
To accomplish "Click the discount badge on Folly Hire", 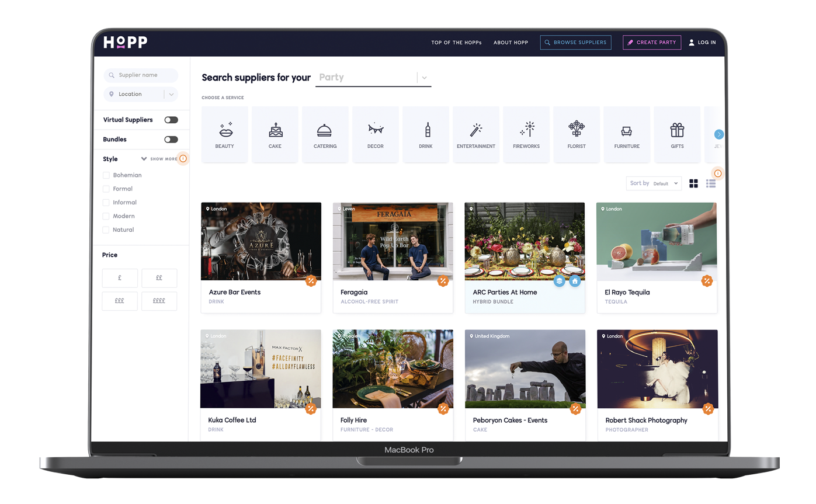I will coord(443,409).
